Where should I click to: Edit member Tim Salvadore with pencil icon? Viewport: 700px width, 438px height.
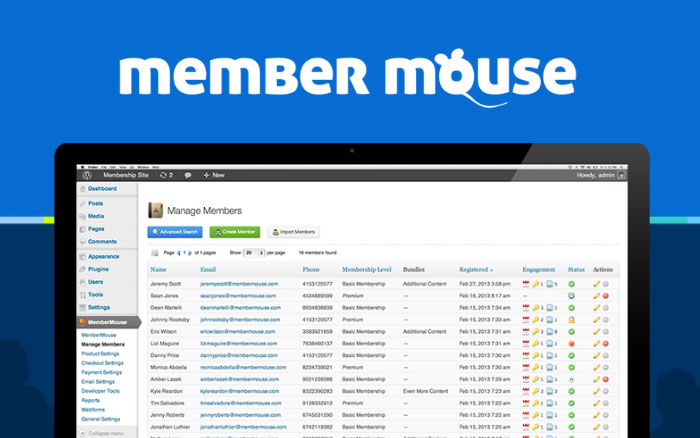596,403
